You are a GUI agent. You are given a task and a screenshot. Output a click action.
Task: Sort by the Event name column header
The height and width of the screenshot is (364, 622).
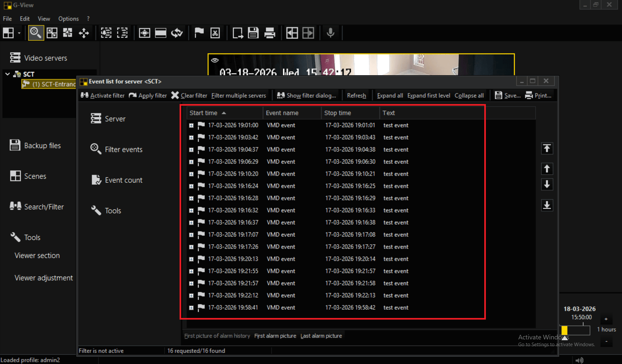click(282, 113)
